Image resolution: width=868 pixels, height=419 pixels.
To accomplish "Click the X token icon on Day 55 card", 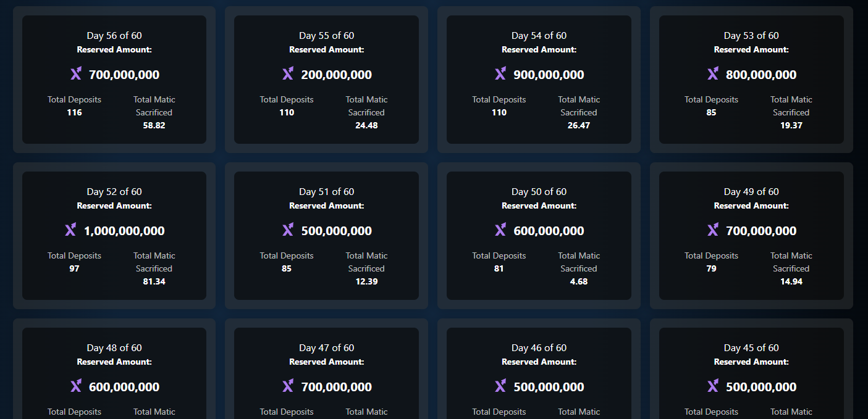I will coord(288,74).
